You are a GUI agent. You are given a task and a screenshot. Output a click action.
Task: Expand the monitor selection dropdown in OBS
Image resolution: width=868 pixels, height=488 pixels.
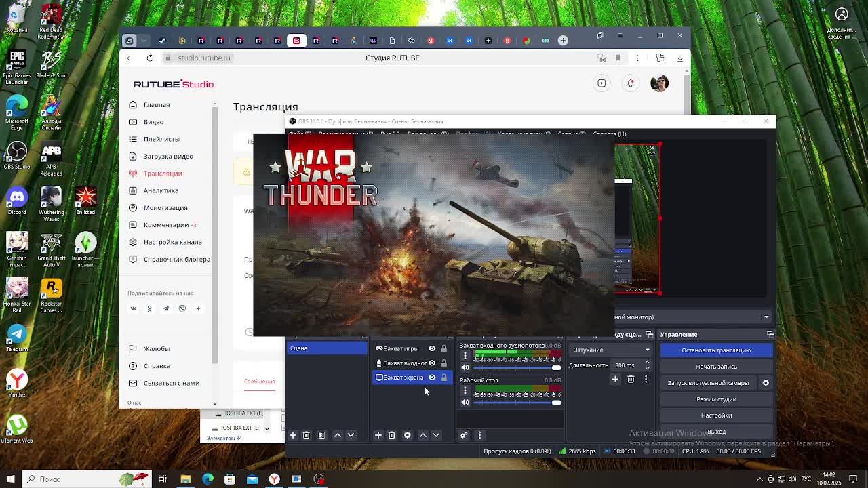click(766, 317)
